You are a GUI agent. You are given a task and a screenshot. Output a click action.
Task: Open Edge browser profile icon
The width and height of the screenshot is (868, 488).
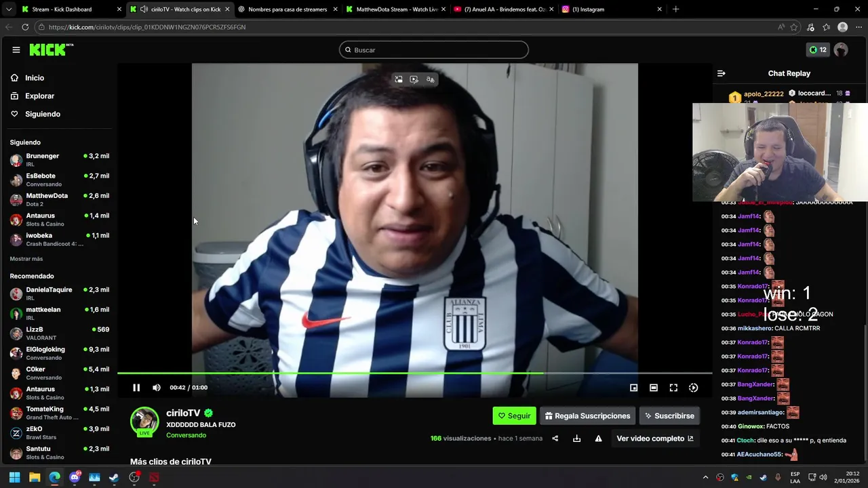click(842, 27)
